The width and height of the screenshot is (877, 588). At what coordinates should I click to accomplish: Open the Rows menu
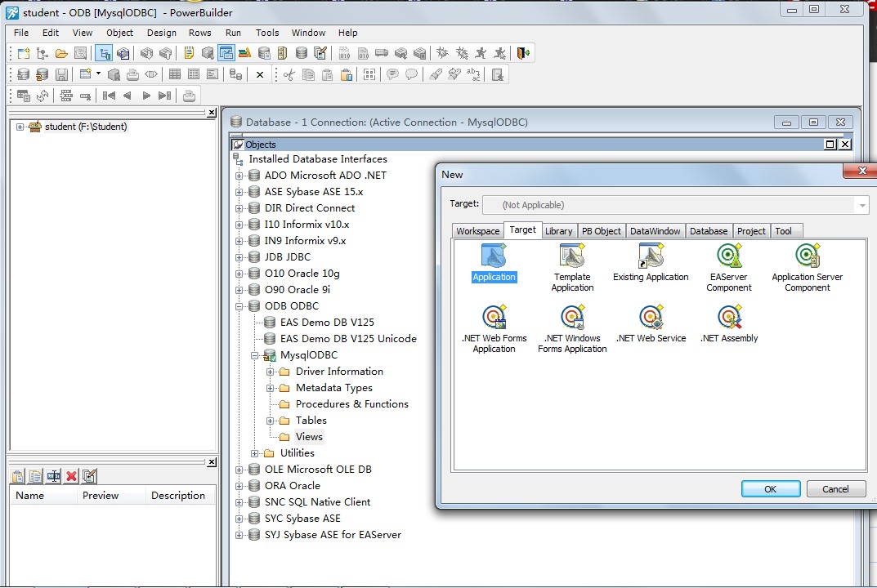(x=199, y=33)
